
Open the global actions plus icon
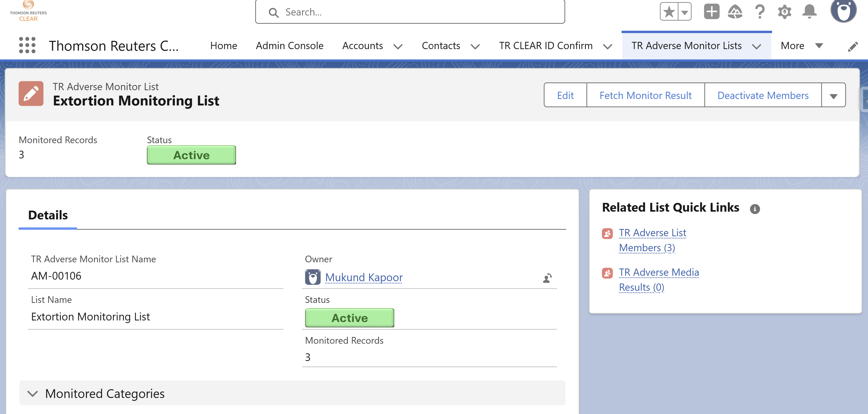point(711,11)
